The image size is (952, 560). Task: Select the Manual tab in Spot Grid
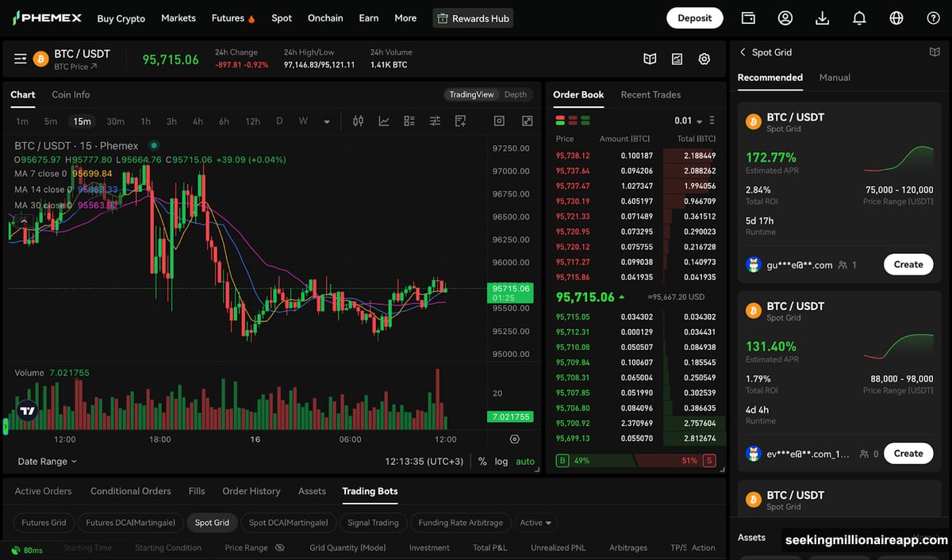coord(834,78)
